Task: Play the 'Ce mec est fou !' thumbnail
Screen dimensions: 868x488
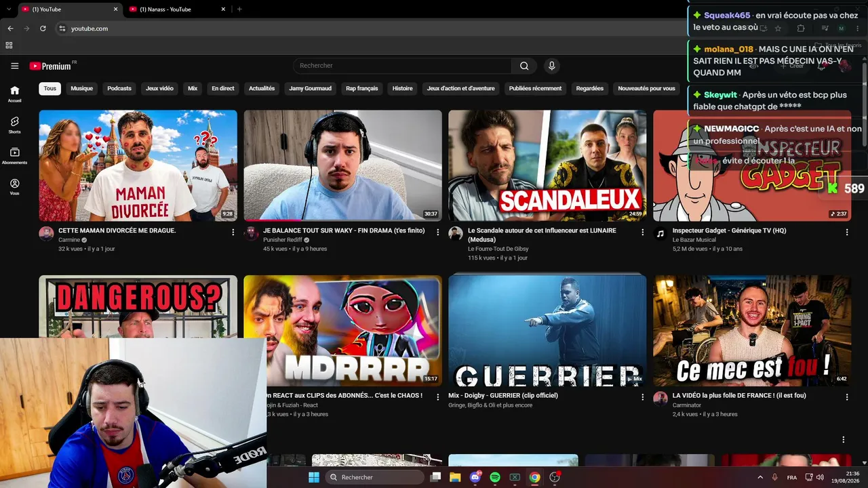Action: click(752, 331)
